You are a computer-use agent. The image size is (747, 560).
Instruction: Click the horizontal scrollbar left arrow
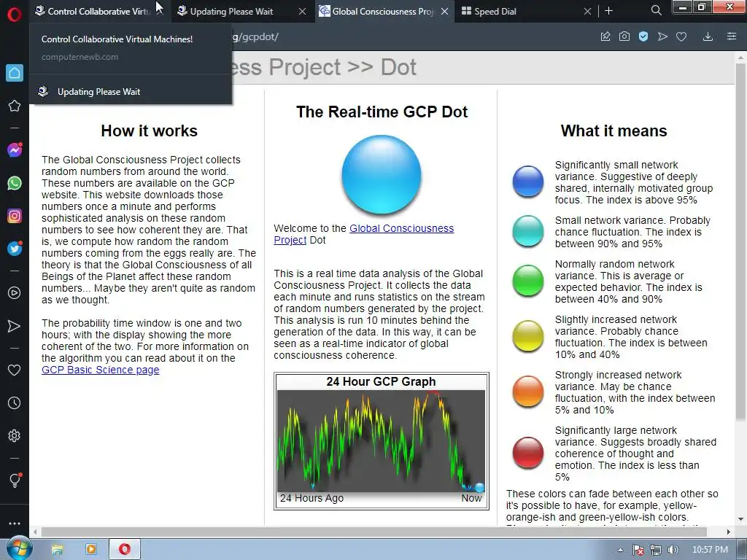(35, 532)
